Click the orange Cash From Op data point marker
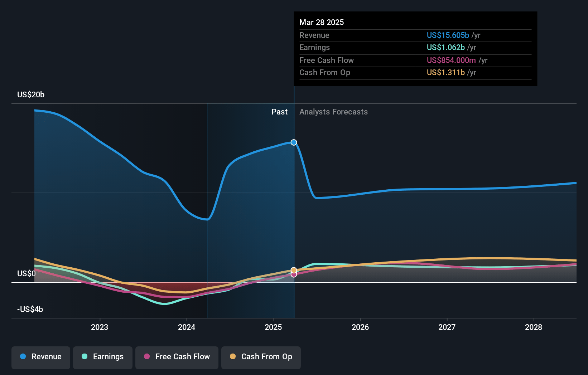588x375 pixels. [294, 270]
